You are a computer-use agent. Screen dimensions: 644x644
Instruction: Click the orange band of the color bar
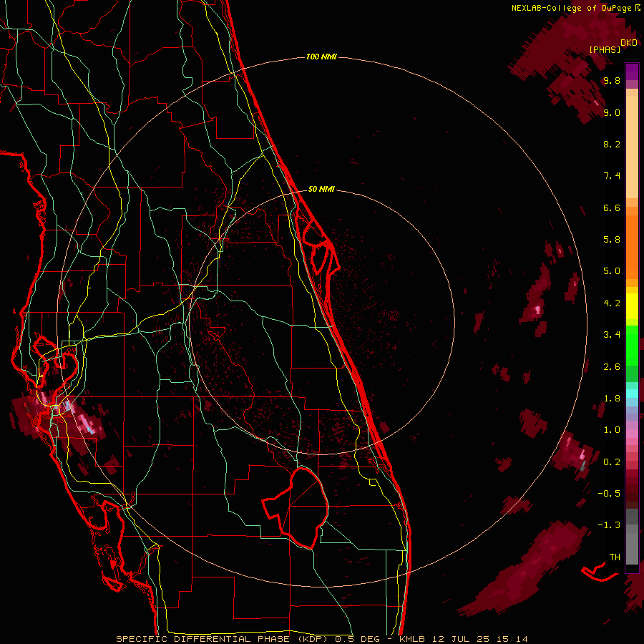click(632, 246)
